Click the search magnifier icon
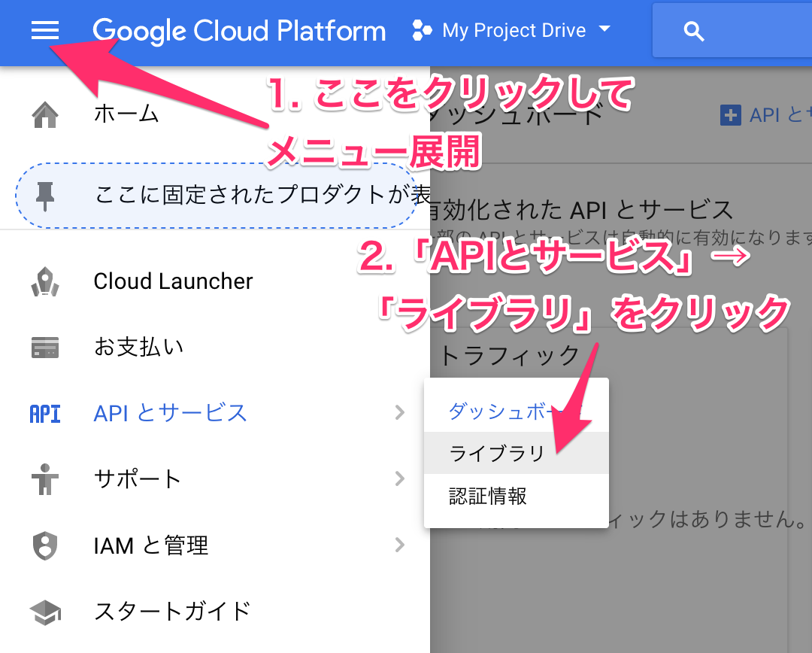The width and height of the screenshot is (812, 653). tap(692, 31)
